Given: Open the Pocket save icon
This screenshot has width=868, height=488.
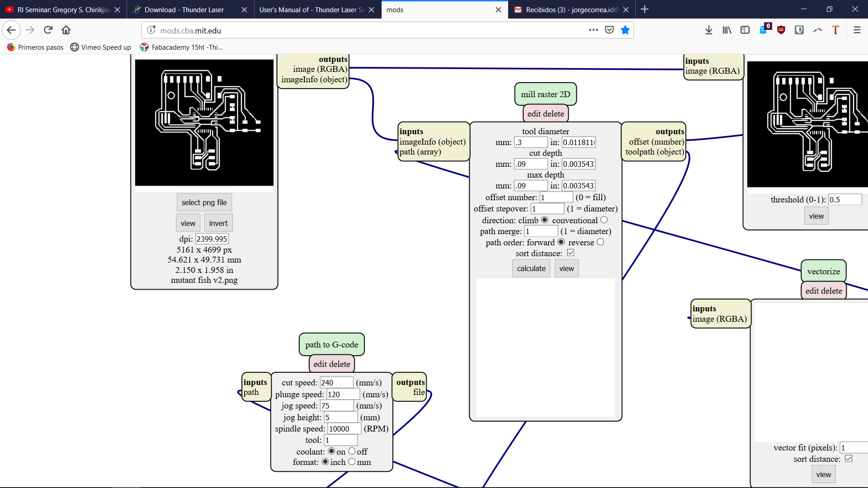Looking at the screenshot, I should [x=609, y=30].
